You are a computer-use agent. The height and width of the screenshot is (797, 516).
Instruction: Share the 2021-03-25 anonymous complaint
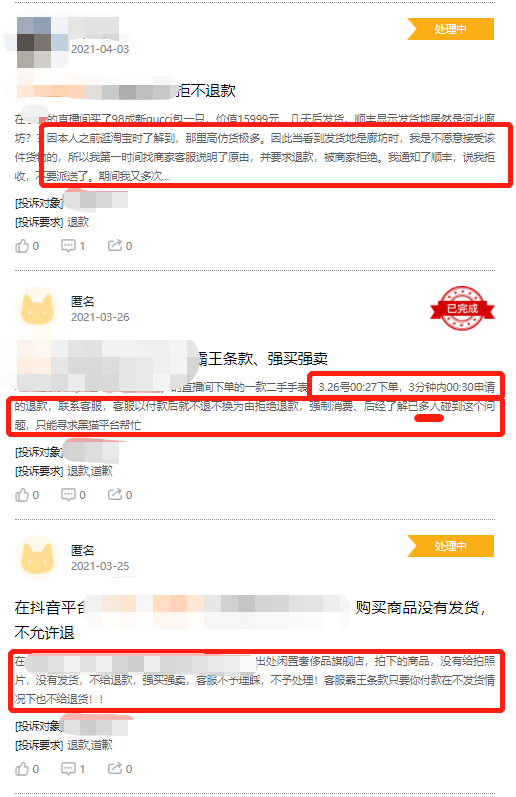120,769
